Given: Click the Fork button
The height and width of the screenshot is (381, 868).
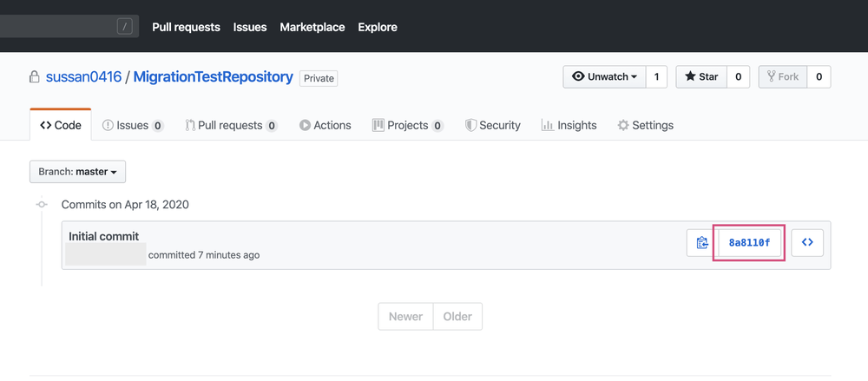Looking at the screenshot, I should pos(783,77).
